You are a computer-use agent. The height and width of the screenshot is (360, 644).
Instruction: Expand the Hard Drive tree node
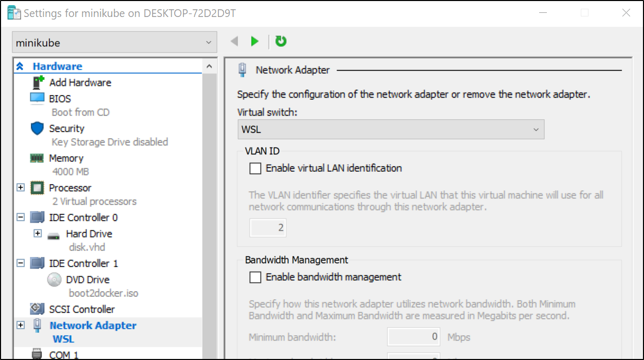click(x=37, y=233)
